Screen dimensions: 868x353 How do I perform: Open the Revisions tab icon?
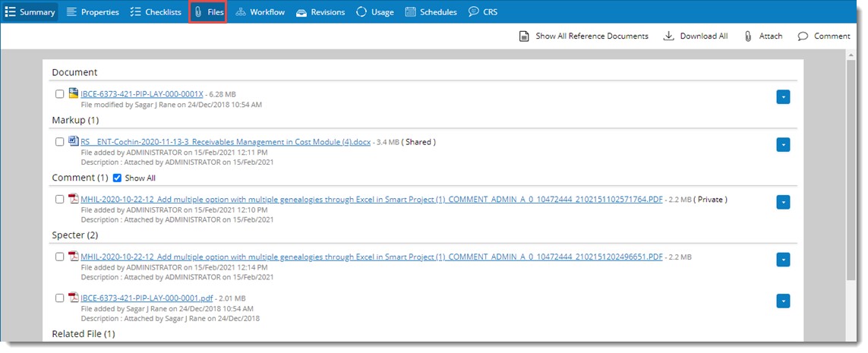[x=301, y=12]
